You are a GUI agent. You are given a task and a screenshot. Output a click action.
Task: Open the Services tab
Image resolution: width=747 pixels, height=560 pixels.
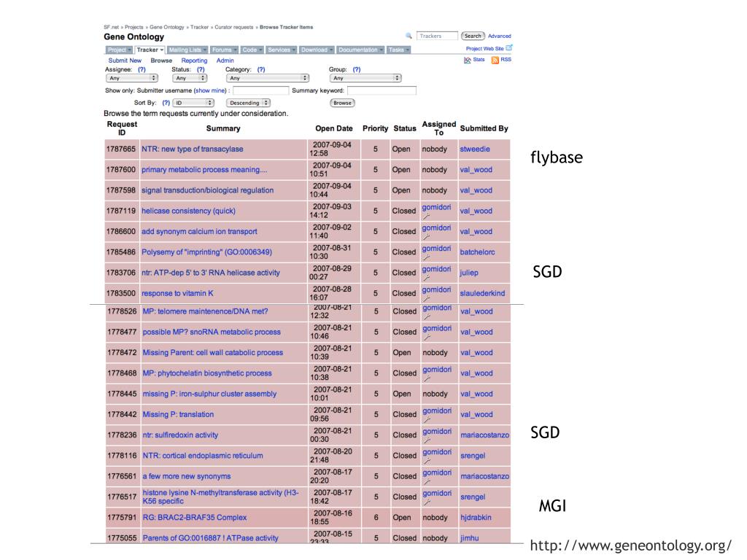click(281, 50)
